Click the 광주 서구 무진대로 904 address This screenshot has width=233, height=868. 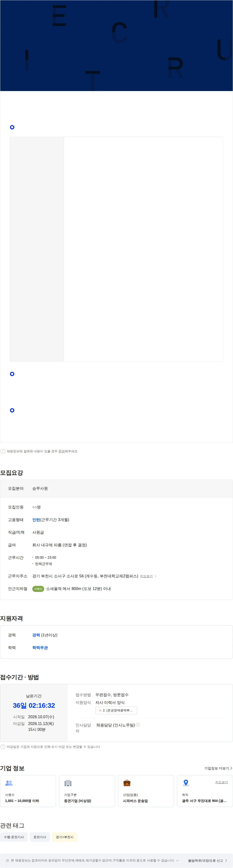click(204, 801)
